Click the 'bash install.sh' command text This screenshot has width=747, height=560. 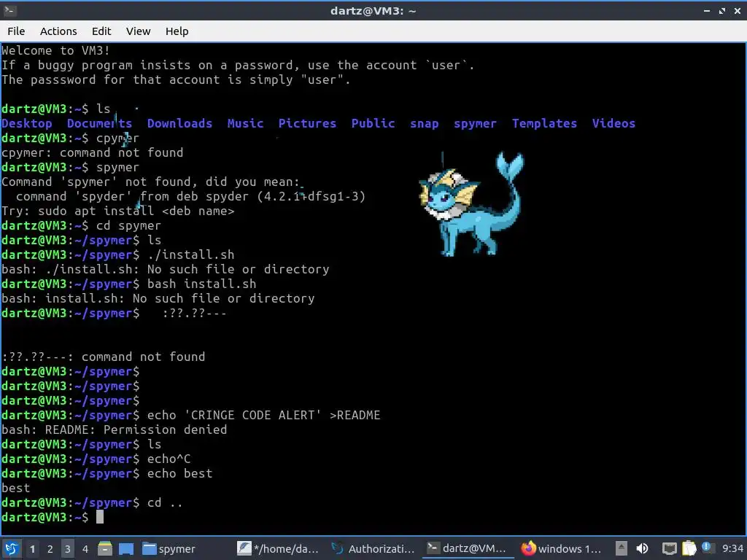point(201,284)
